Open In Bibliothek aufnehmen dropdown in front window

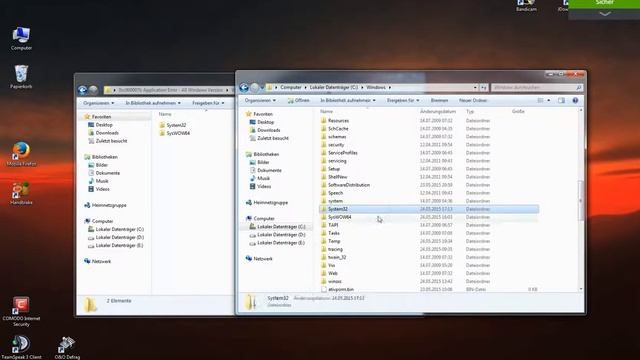(348, 100)
